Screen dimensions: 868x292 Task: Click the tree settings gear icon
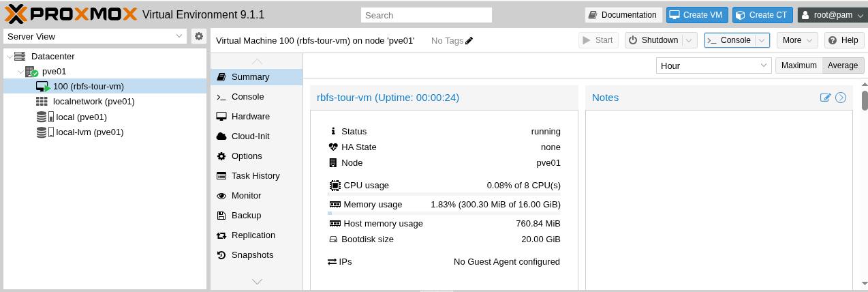pos(199,36)
